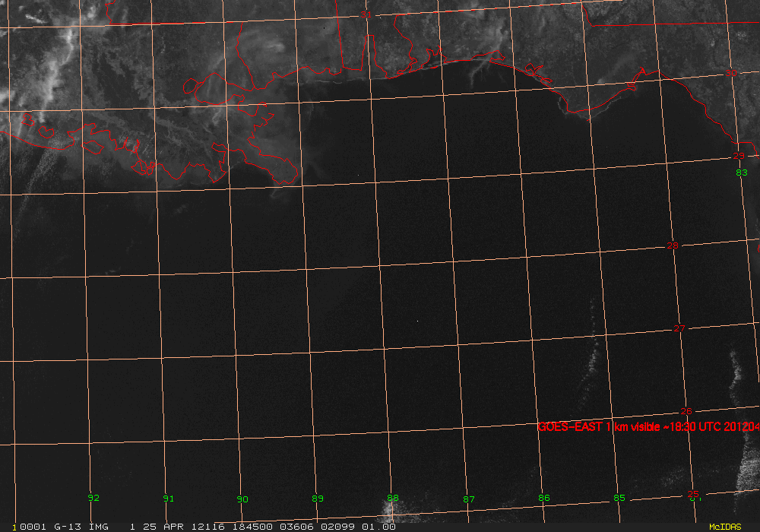Click the green longitude label 91

point(168,498)
